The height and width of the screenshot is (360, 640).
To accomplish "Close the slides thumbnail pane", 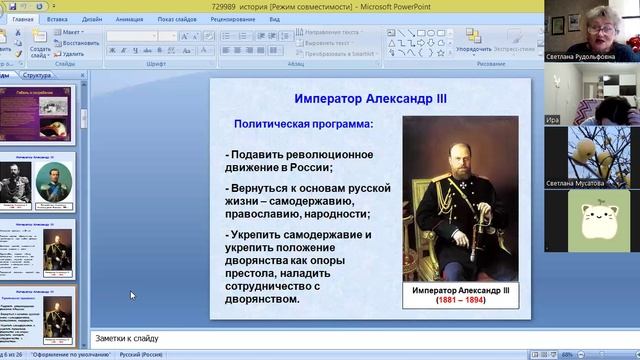I will coord(82,75).
